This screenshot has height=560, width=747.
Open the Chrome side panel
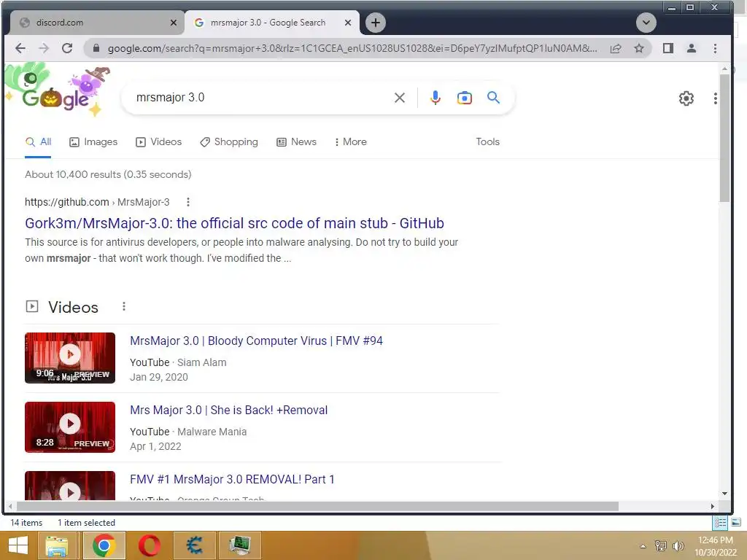[x=668, y=48]
